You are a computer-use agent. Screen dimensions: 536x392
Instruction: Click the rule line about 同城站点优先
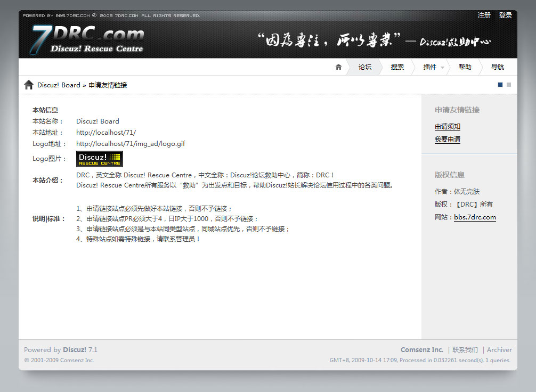[183, 228]
